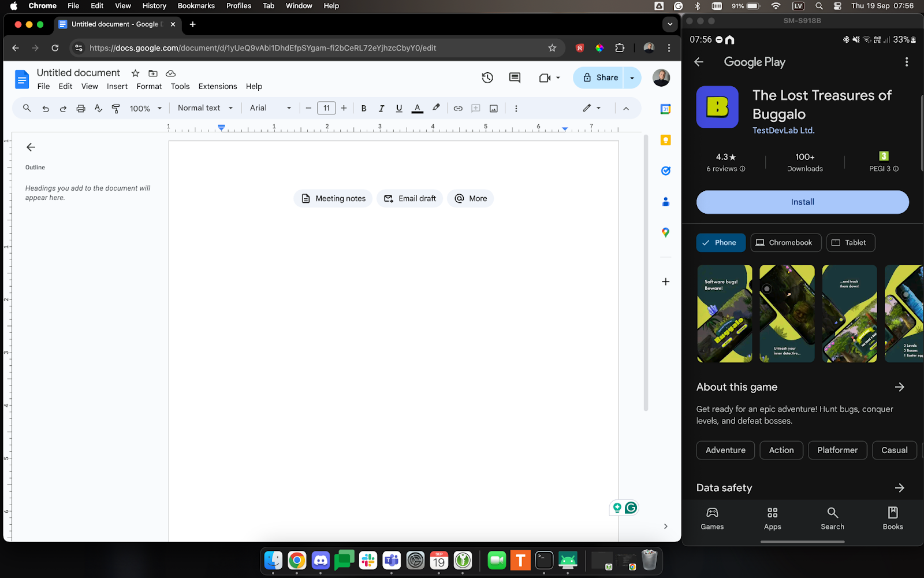Open more toolbar options
Screen dimensions: 924x578
coord(516,108)
